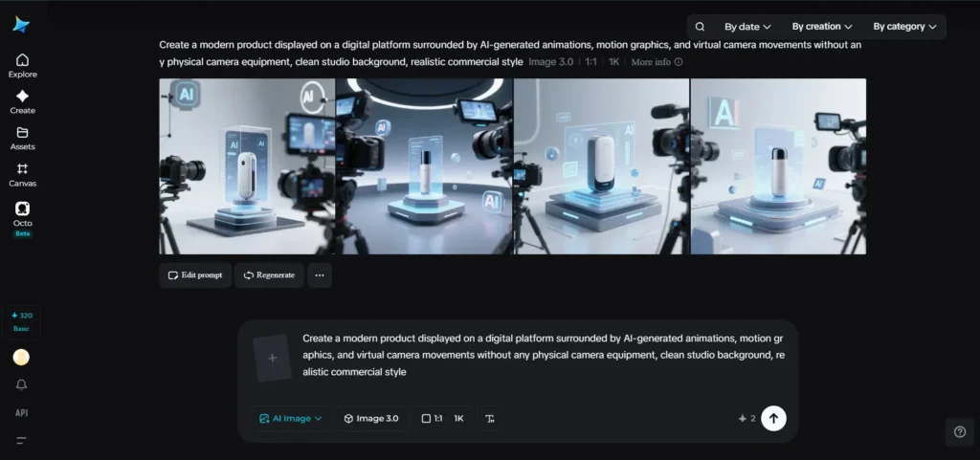The image size is (980, 460).
Task: Open the first generated product image
Action: click(247, 166)
